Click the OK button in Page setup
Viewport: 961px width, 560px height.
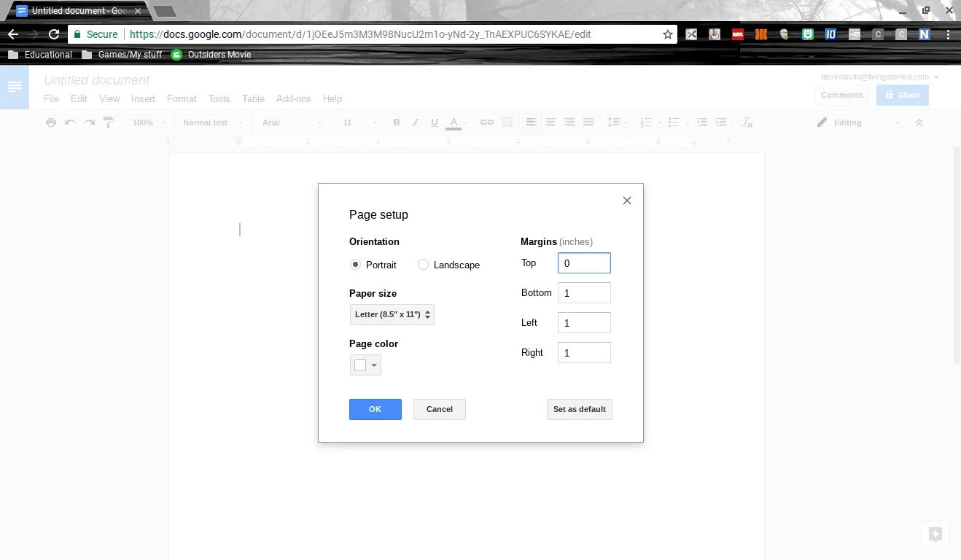(x=375, y=409)
